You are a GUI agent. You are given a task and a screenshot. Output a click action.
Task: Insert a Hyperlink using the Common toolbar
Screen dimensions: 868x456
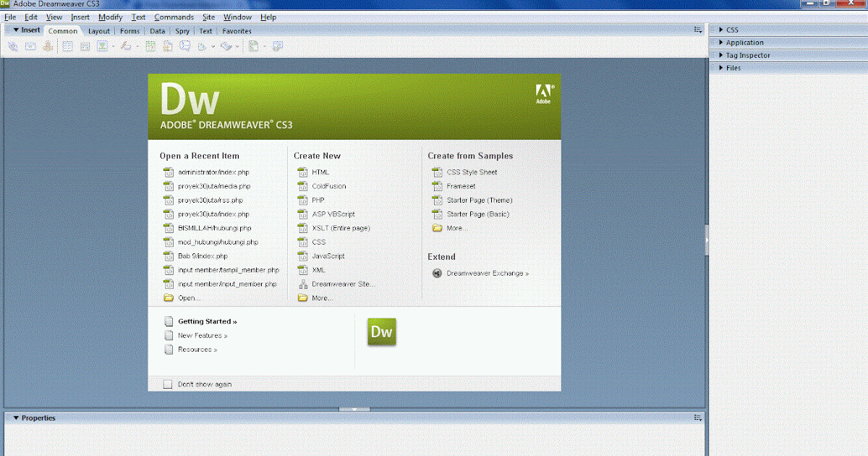[12, 46]
